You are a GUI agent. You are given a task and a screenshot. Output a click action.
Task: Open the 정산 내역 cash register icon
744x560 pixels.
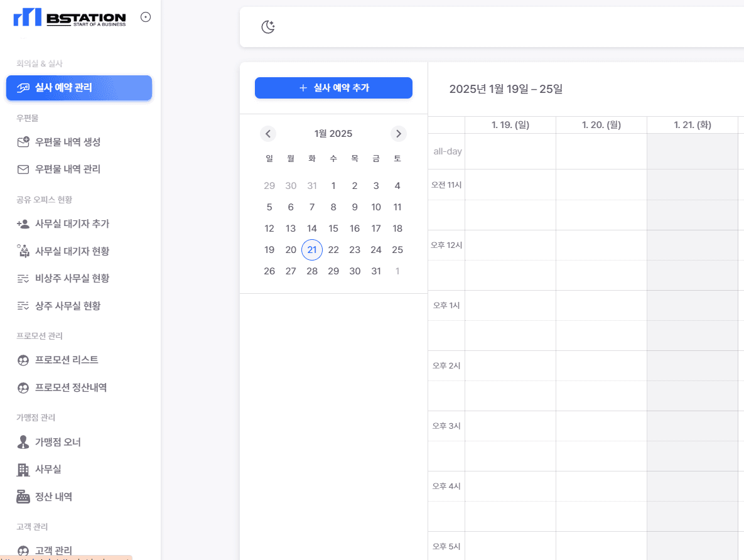(23, 497)
